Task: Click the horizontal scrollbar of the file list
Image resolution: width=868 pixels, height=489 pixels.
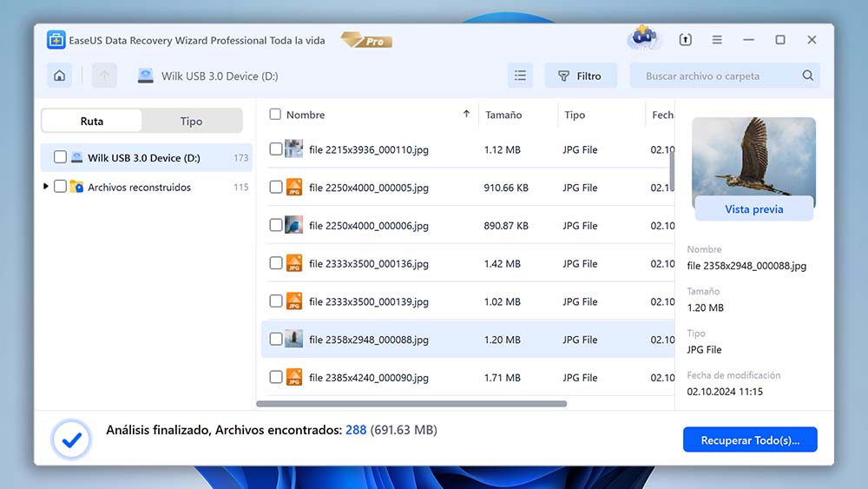Action: [411, 404]
